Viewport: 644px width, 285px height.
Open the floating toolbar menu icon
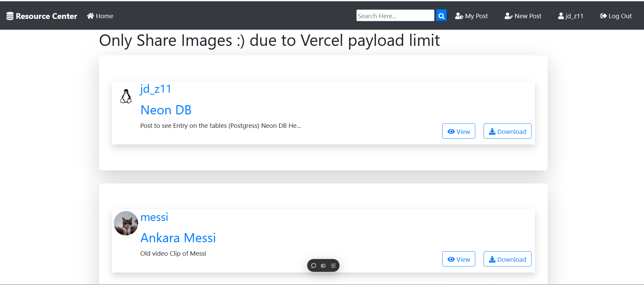tap(333, 266)
